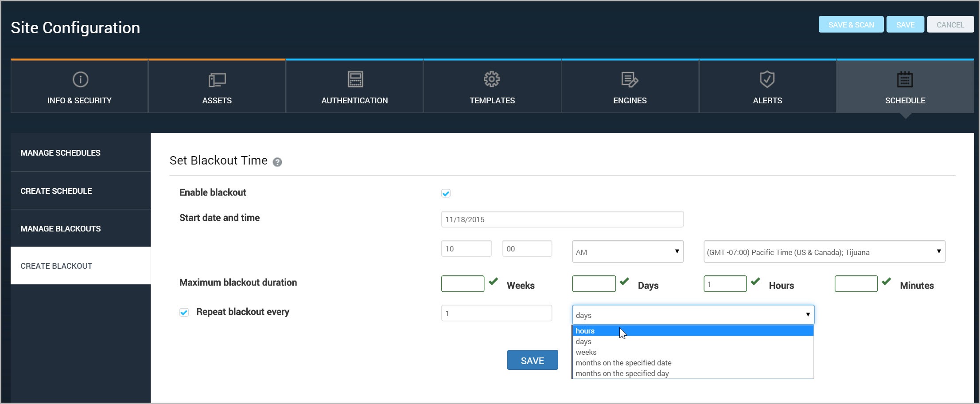Click the start date field showing 11/18/2015
The height and width of the screenshot is (404, 980).
point(562,220)
